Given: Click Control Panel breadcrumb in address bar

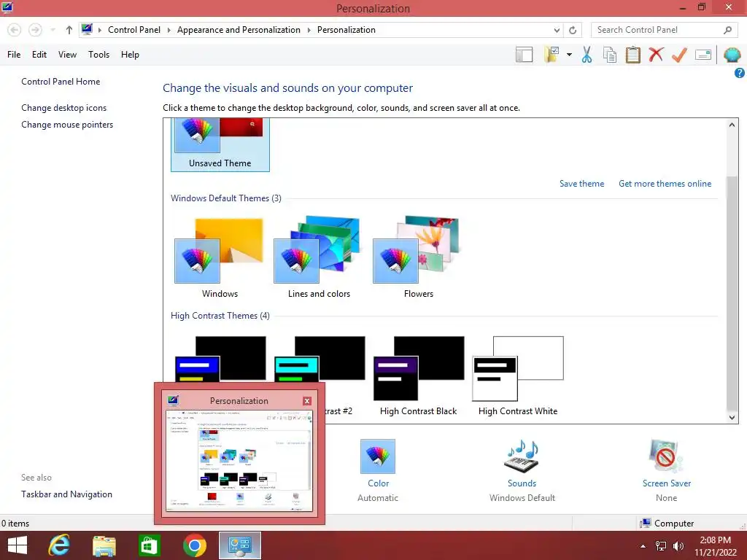Looking at the screenshot, I should [x=134, y=30].
